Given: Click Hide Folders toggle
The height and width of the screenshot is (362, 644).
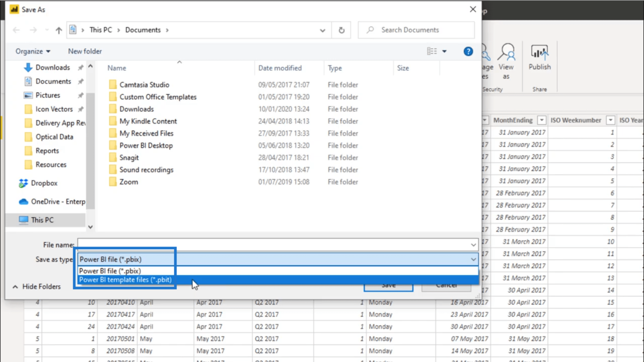Looking at the screenshot, I should [x=37, y=287].
